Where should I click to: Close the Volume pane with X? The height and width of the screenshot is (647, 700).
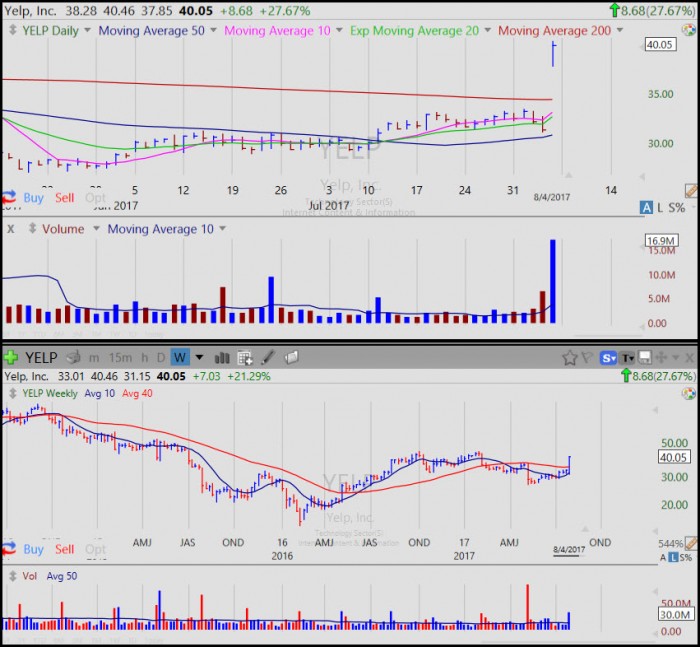coord(11,229)
